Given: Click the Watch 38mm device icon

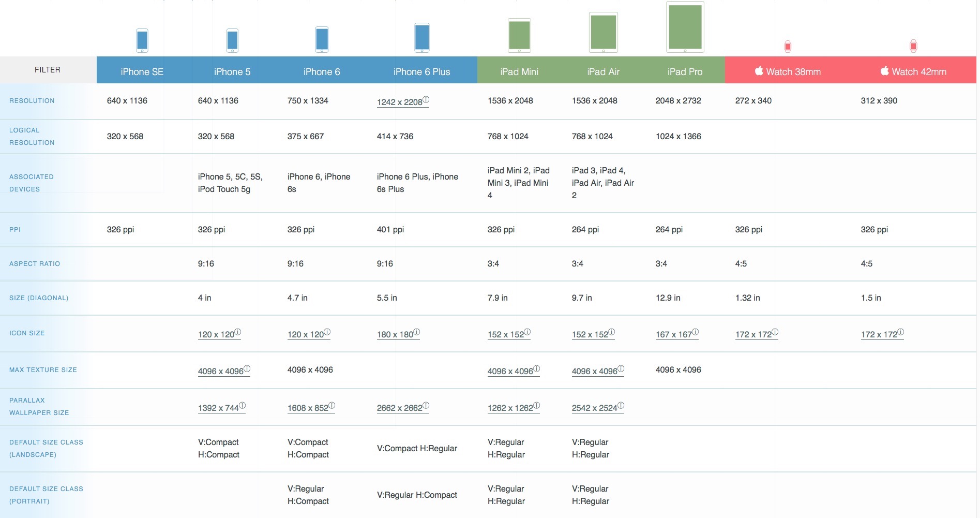Looking at the screenshot, I should (x=788, y=47).
